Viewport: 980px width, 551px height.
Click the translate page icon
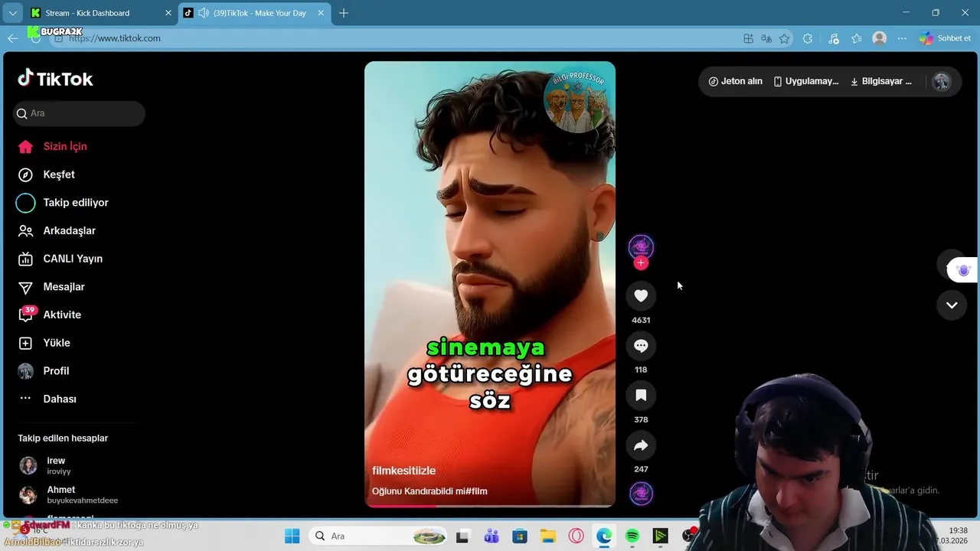click(766, 38)
